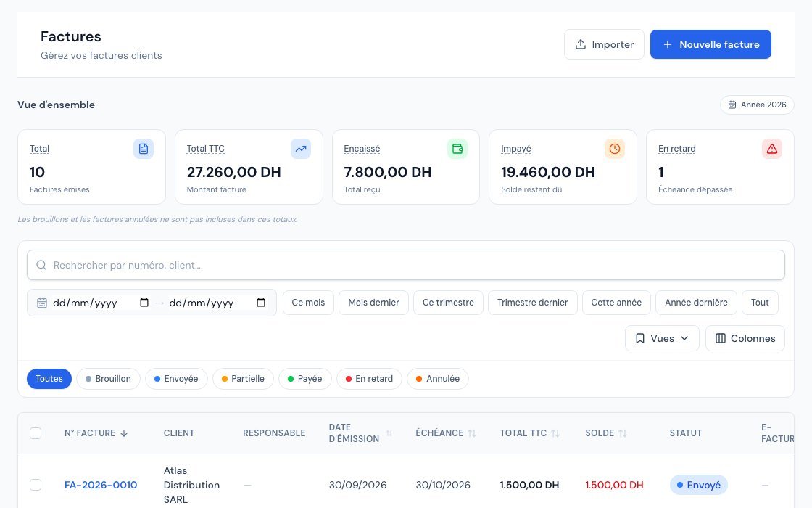
Task: Create a Nouvelle facture
Action: click(x=710, y=44)
